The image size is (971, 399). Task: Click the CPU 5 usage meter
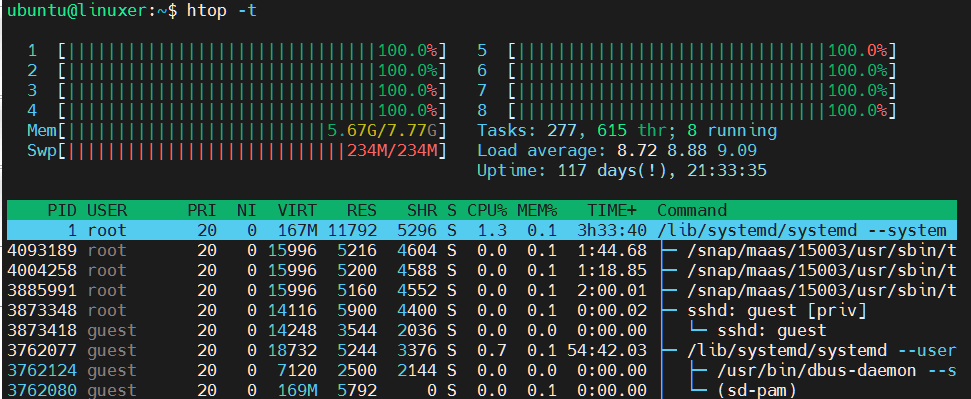click(x=687, y=51)
